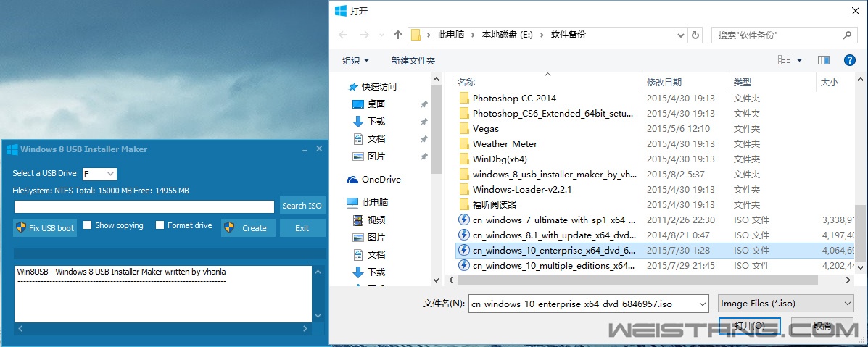
Task: Refresh the folder address bar
Action: tap(696, 35)
